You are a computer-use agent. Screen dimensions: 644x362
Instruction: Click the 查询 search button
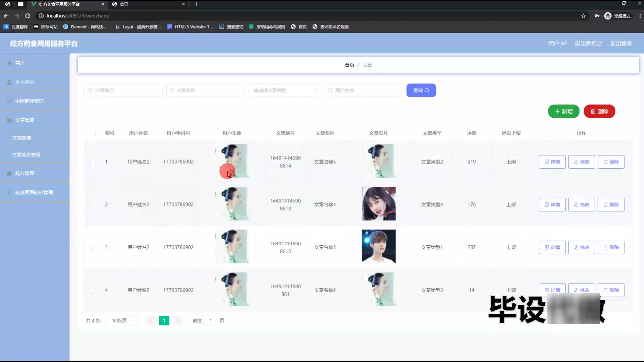click(x=421, y=90)
